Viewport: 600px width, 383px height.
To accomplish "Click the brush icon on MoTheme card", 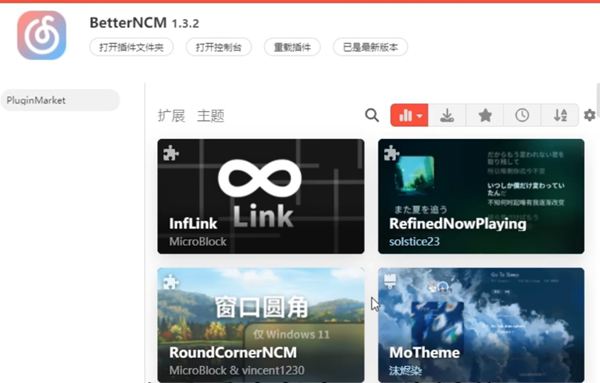I will [390, 281].
